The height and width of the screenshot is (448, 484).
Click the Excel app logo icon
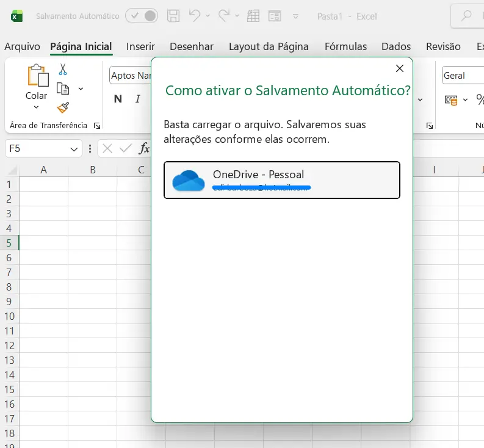16,16
